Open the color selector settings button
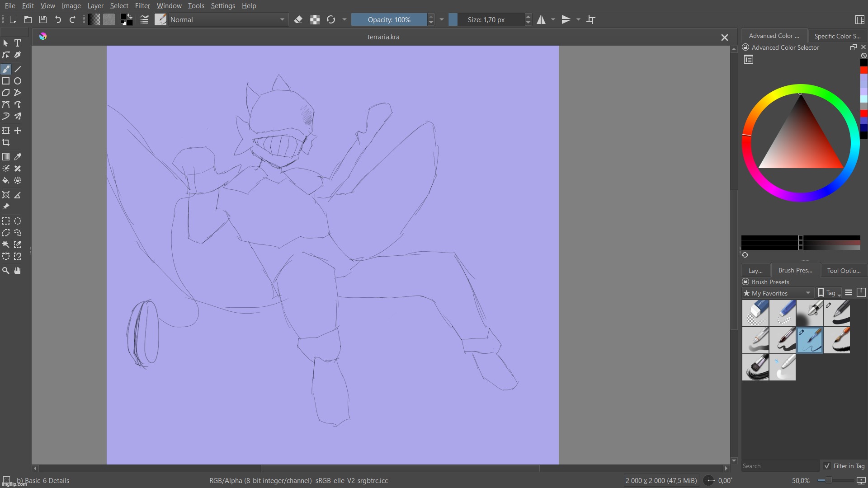This screenshot has height=488, width=868. (749, 60)
